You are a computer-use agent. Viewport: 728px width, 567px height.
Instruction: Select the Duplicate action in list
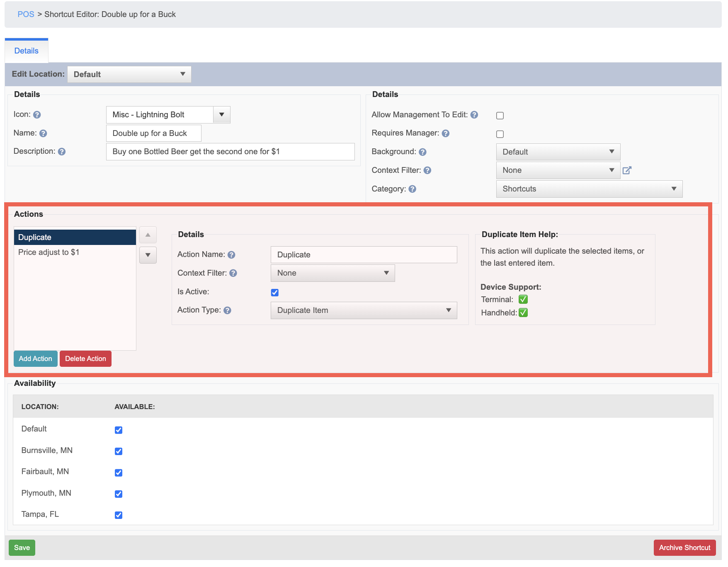pyautogui.click(x=75, y=237)
